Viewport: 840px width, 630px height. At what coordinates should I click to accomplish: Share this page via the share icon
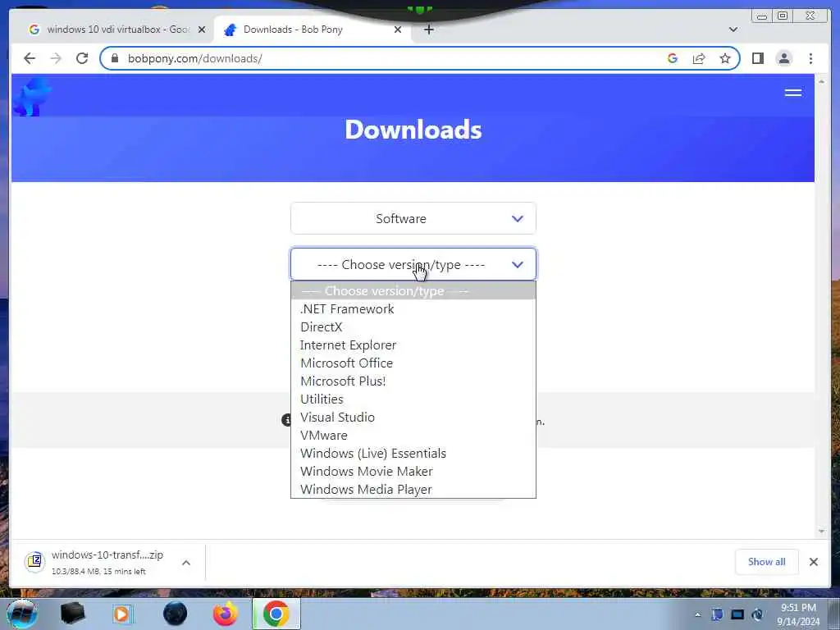[699, 58]
